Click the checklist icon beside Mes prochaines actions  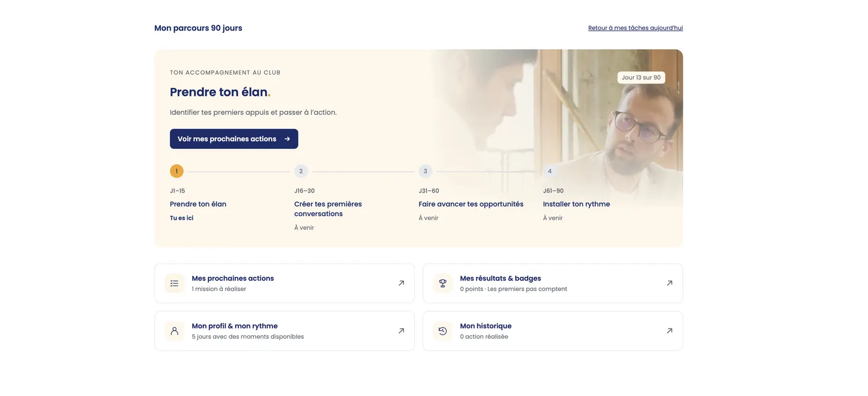pos(174,283)
